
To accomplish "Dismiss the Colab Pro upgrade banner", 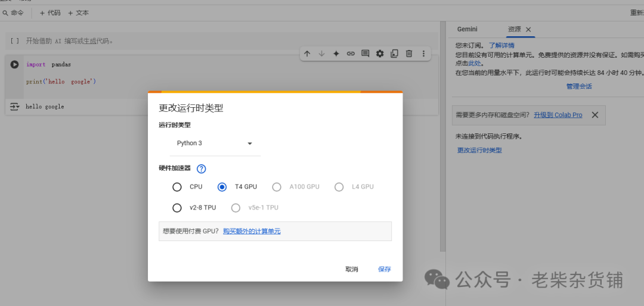I will pyautogui.click(x=595, y=115).
